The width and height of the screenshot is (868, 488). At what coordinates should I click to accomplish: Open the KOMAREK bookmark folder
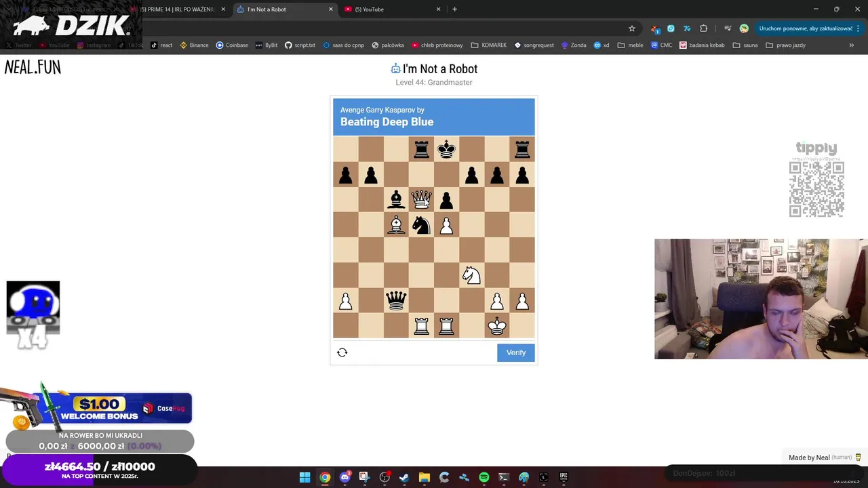(x=489, y=45)
